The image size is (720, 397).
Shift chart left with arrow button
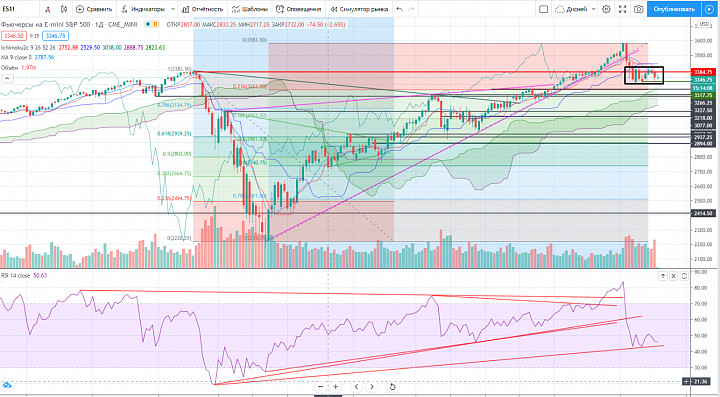tap(356, 386)
